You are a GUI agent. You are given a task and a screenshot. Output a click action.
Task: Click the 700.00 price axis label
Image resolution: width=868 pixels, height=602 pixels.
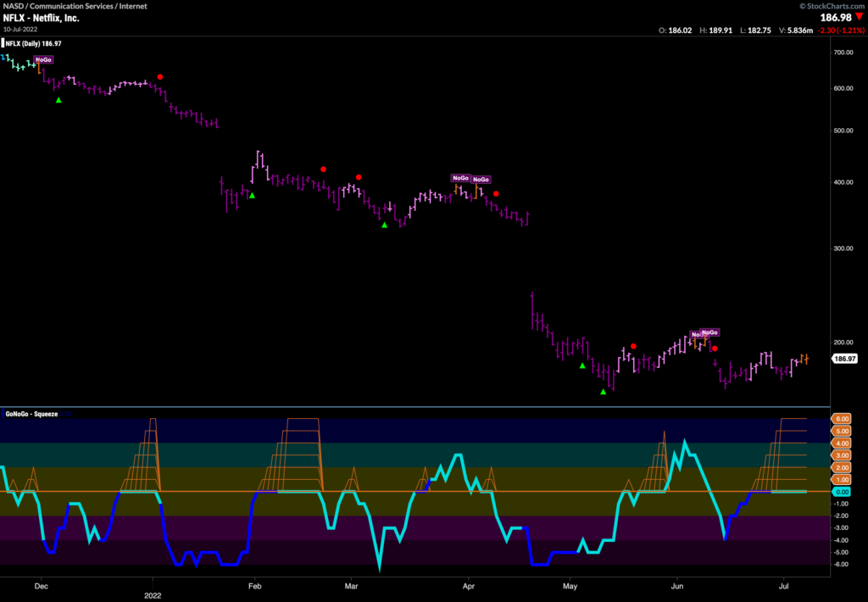coord(843,52)
